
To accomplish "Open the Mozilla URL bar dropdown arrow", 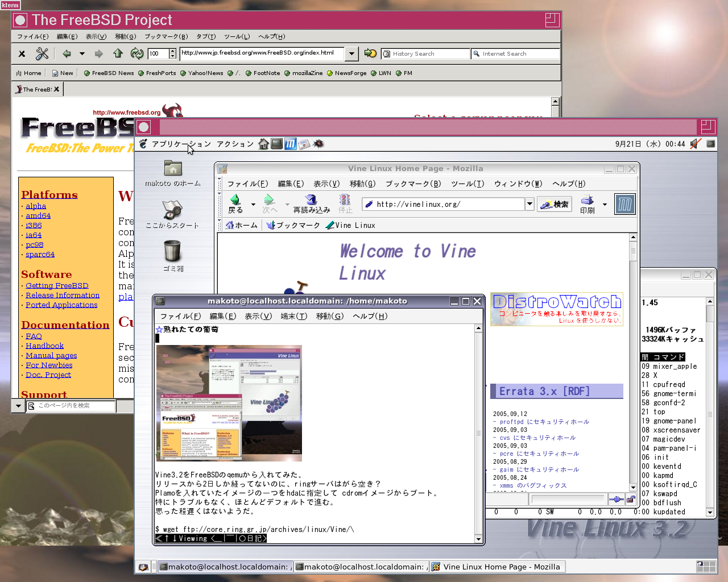I will [x=530, y=204].
